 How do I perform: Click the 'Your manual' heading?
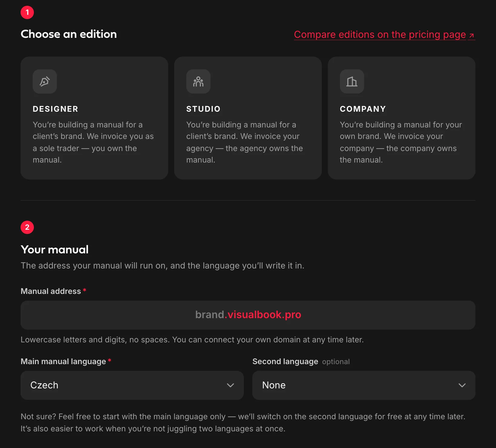pyautogui.click(x=55, y=250)
